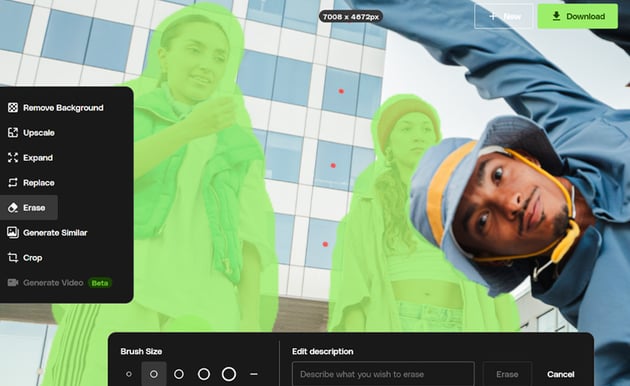Click the minus button beside brush sizes
This screenshot has width=630, height=386.
(x=254, y=374)
